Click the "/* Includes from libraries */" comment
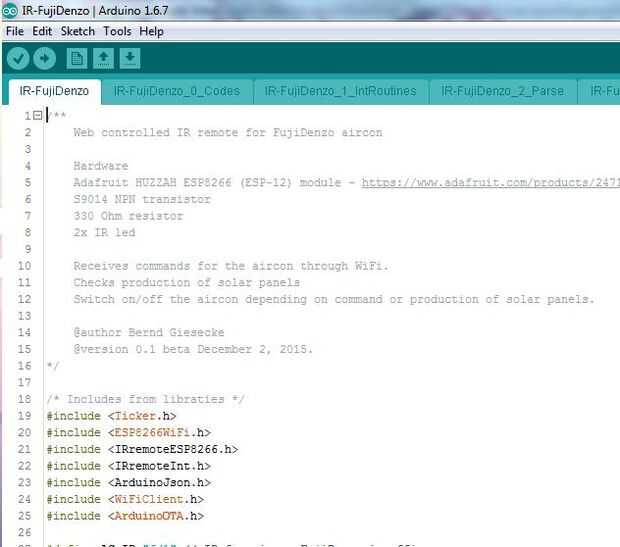The height and width of the screenshot is (547, 620). 145,399
